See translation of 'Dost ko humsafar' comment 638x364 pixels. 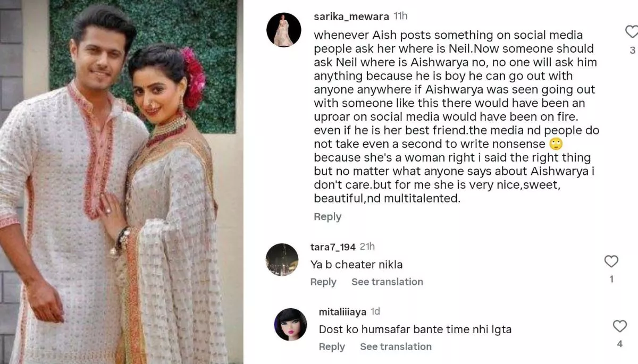pos(396,346)
